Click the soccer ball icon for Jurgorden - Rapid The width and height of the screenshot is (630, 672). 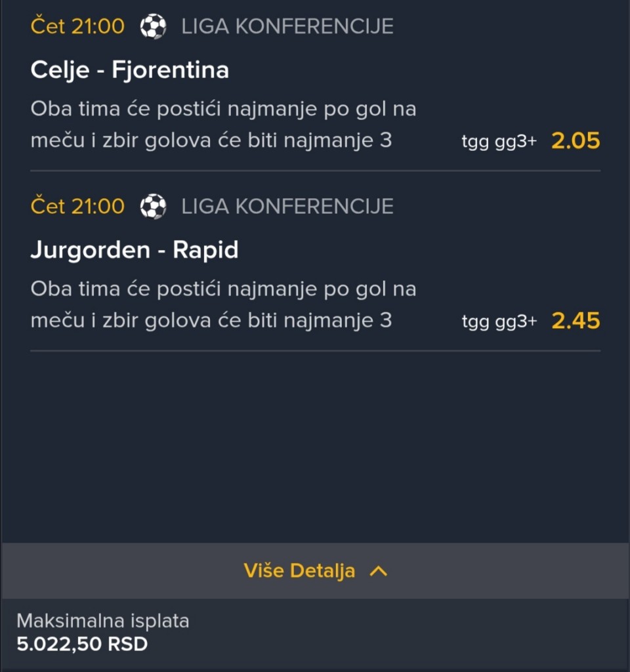coord(153,207)
